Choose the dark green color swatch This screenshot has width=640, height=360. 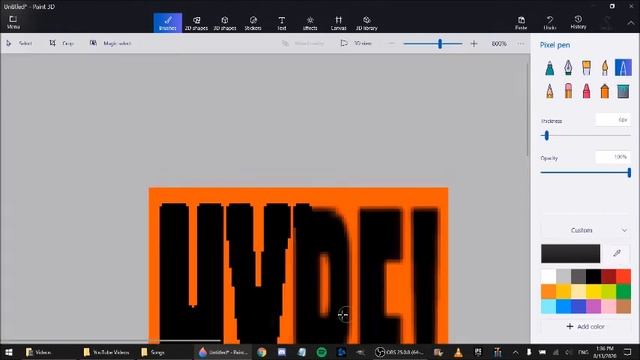click(x=623, y=291)
